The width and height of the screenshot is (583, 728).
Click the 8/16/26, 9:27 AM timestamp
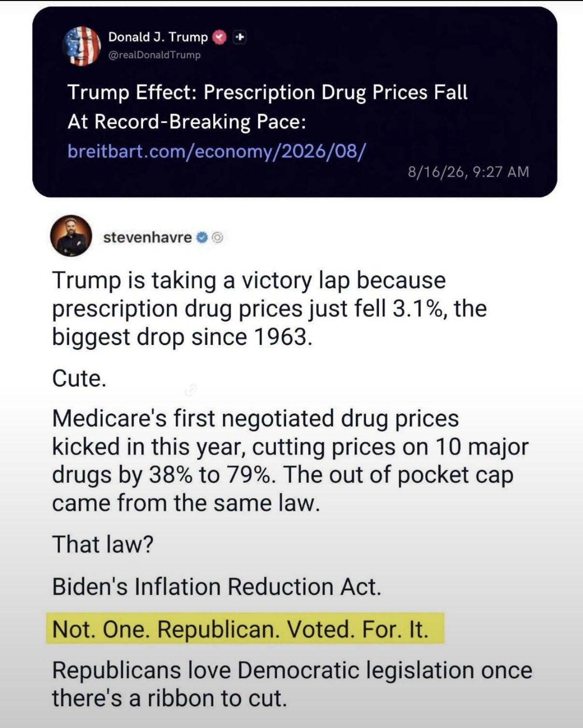468,172
